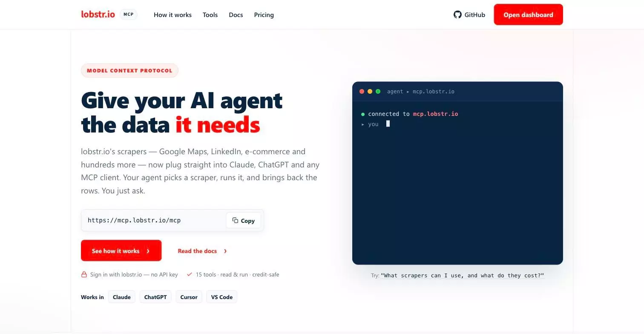
Task: Go to Docs in navigation
Action: (236, 15)
